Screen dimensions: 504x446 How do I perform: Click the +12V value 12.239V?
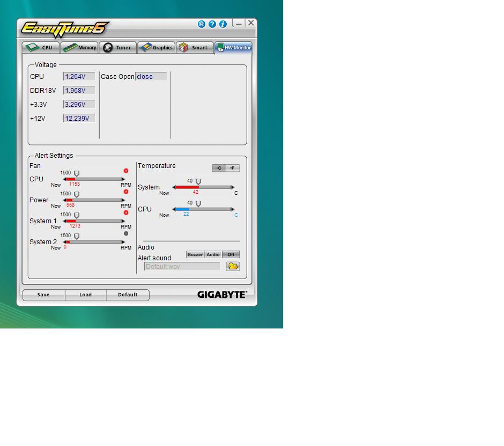(79, 119)
